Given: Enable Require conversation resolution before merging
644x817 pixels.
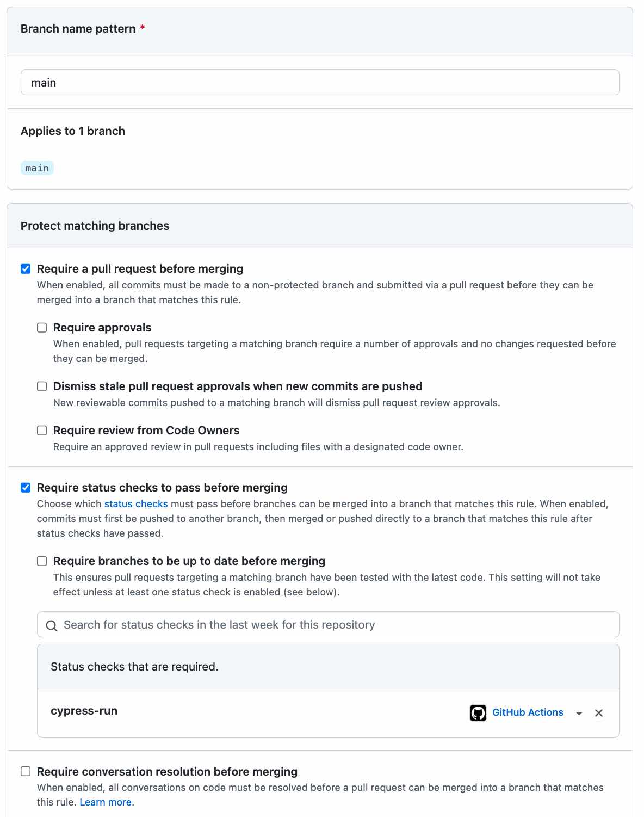Looking at the screenshot, I should 26,771.
